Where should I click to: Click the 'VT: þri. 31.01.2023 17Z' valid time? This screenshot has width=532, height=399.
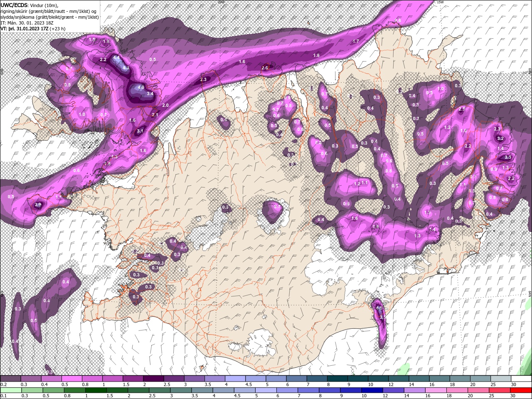coord(25,29)
